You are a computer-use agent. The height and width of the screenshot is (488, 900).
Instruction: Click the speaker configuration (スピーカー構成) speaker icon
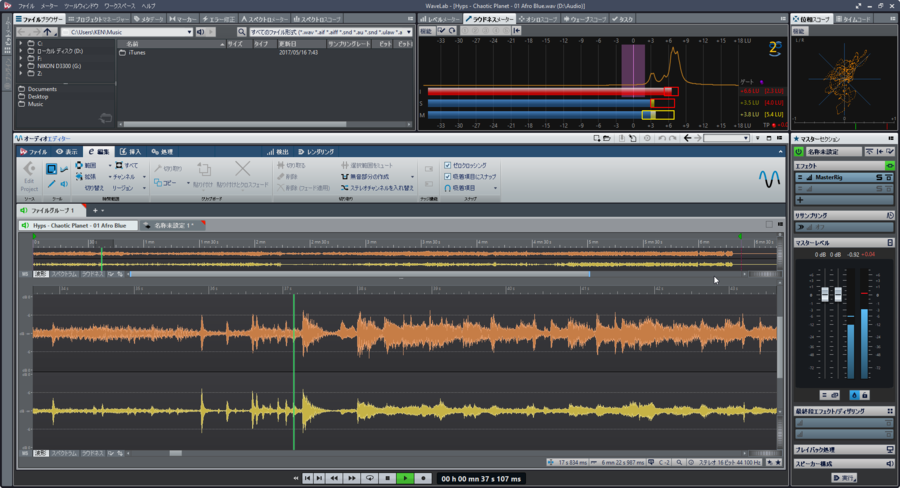(890, 463)
